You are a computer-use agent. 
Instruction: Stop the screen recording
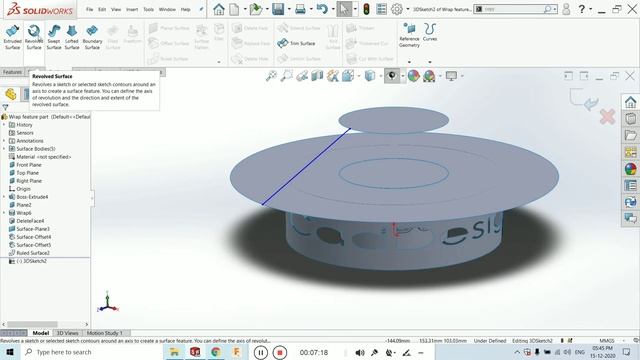pyautogui.click(x=280, y=352)
